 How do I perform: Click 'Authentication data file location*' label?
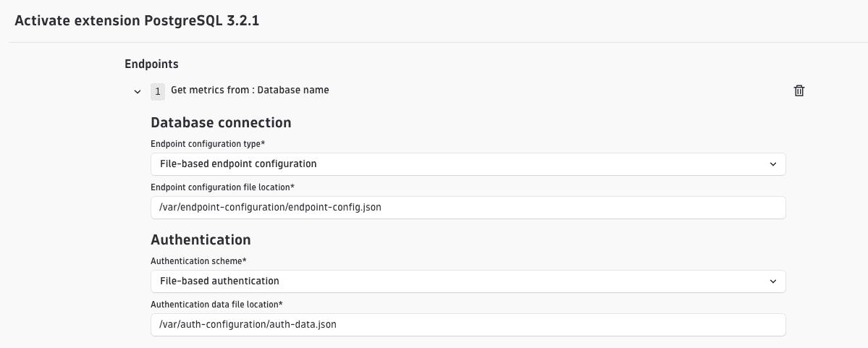click(217, 305)
